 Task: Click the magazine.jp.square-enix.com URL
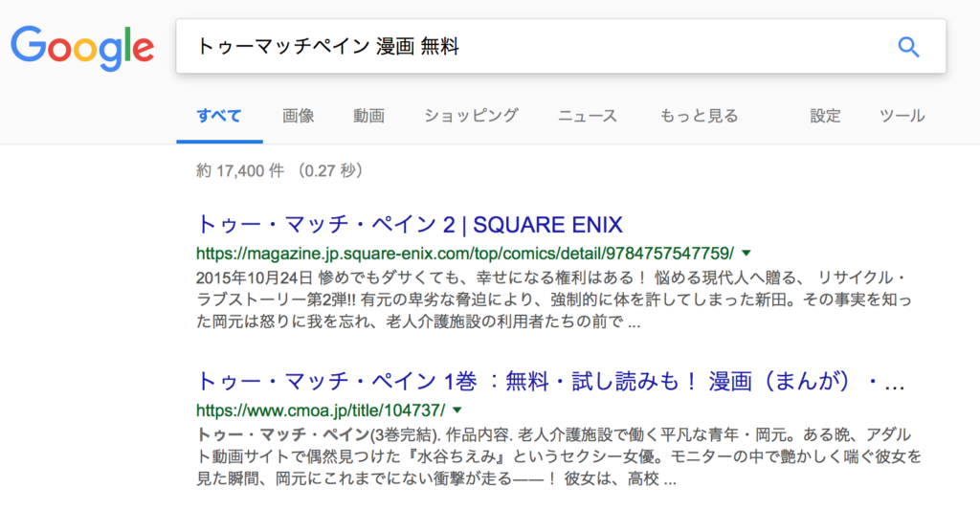click(x=465, y=254)
